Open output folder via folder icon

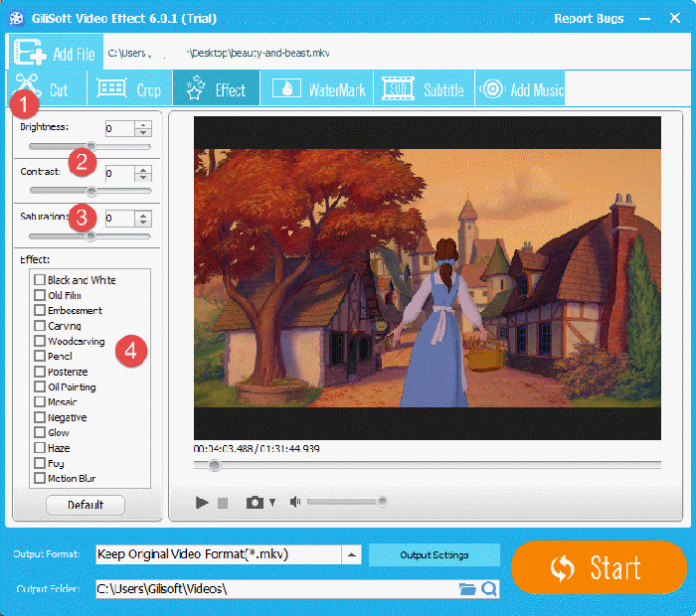(x=467, y=589)
